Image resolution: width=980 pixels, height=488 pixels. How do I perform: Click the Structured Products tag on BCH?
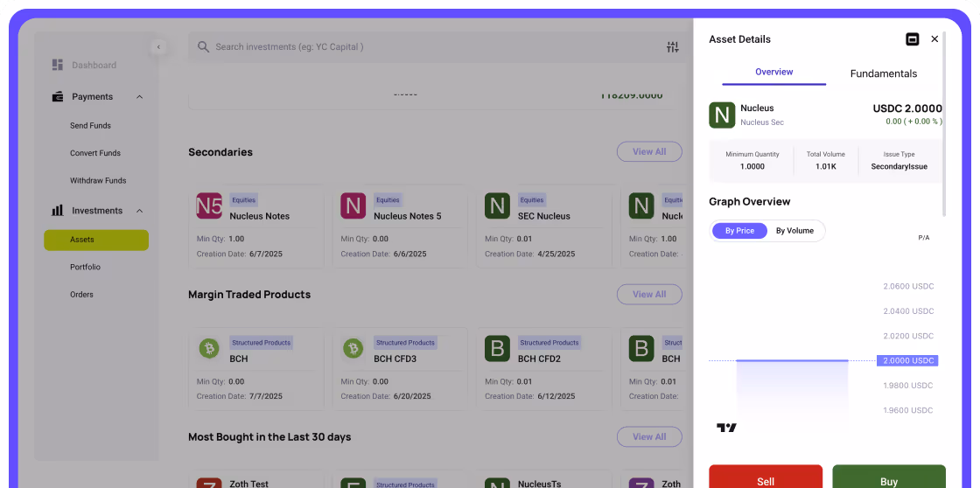tap(262, 343)
